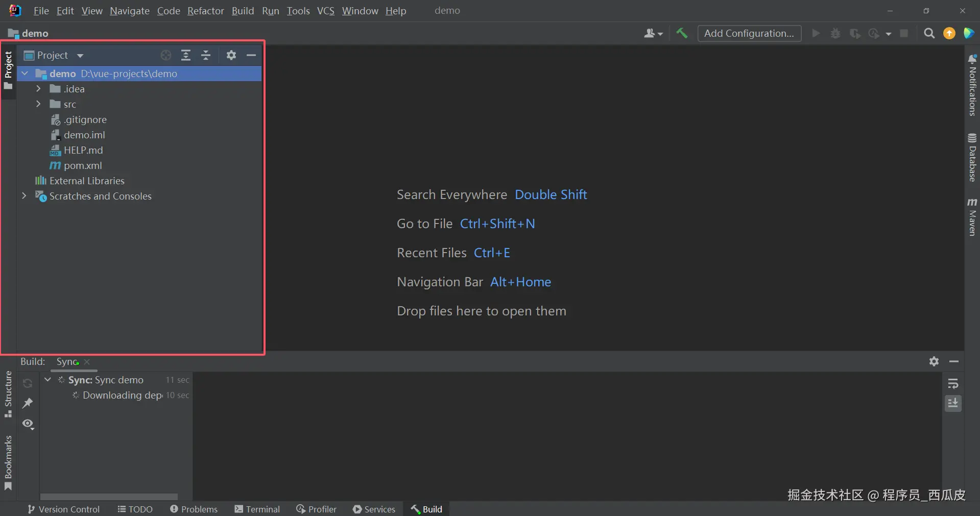The width and height of the screenshot is (980, 516).
Task: Open the Window menu
Action: (x=360, y=11)
